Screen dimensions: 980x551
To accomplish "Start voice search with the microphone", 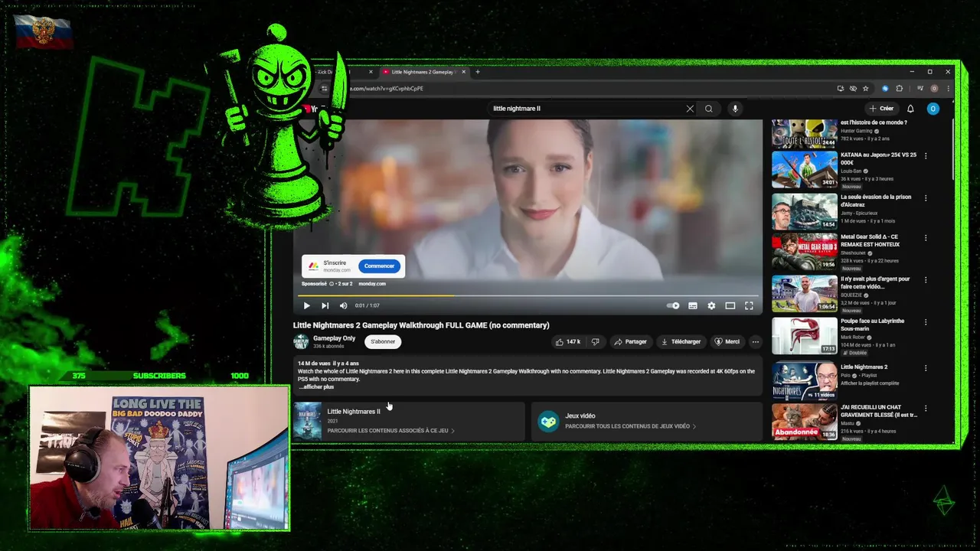I will tap(735, 109).
